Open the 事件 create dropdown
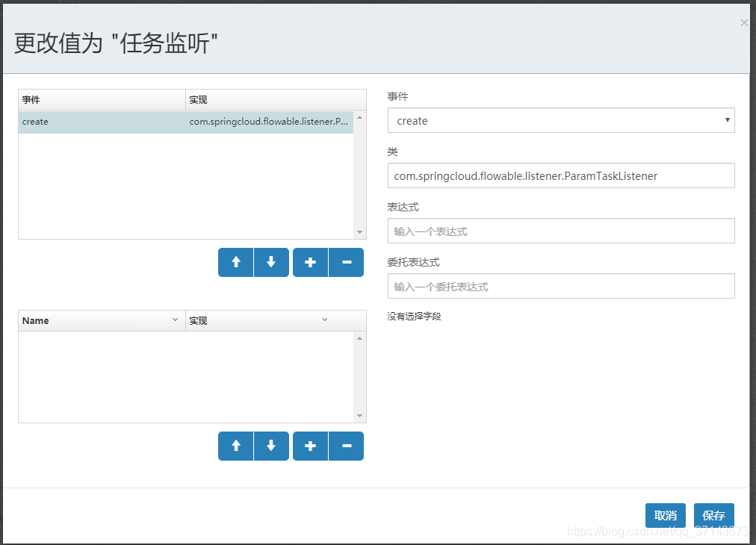756x545 pixels. (561, 120)
